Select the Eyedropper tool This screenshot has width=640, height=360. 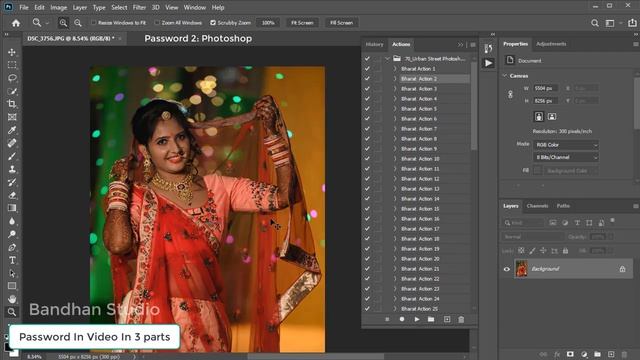(x=12, y=130)
